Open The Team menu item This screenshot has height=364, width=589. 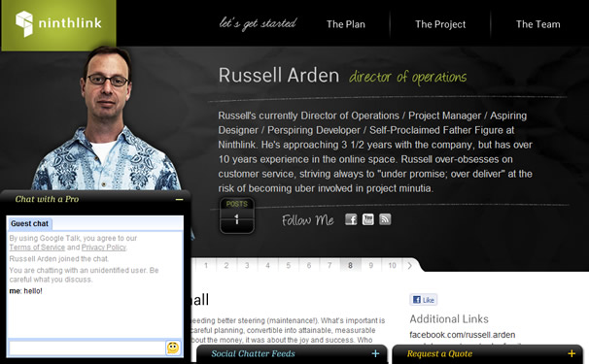[x=537, y=24]
